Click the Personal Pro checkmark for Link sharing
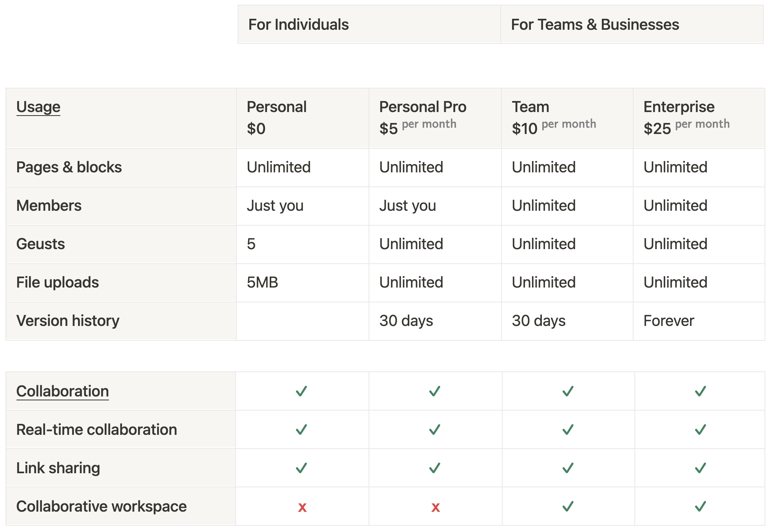Viewport: 781px width, 532px height. 434,468
